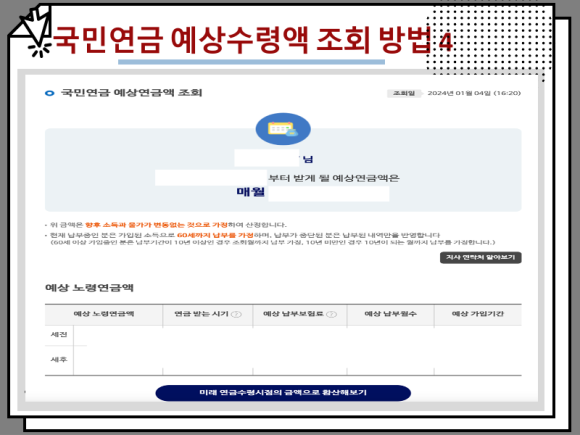Click orange text '향후 소득과 물가가 변동없는 것으로 가정'

point(156,225)
